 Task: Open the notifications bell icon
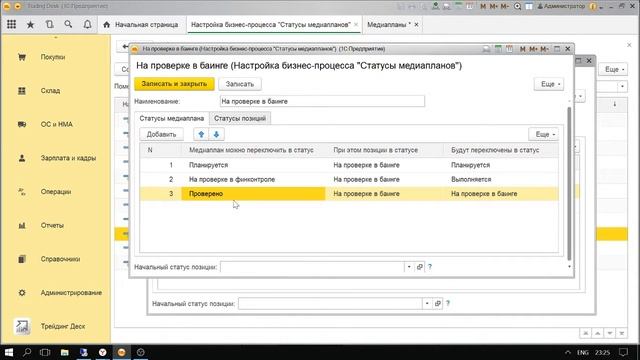87,24
